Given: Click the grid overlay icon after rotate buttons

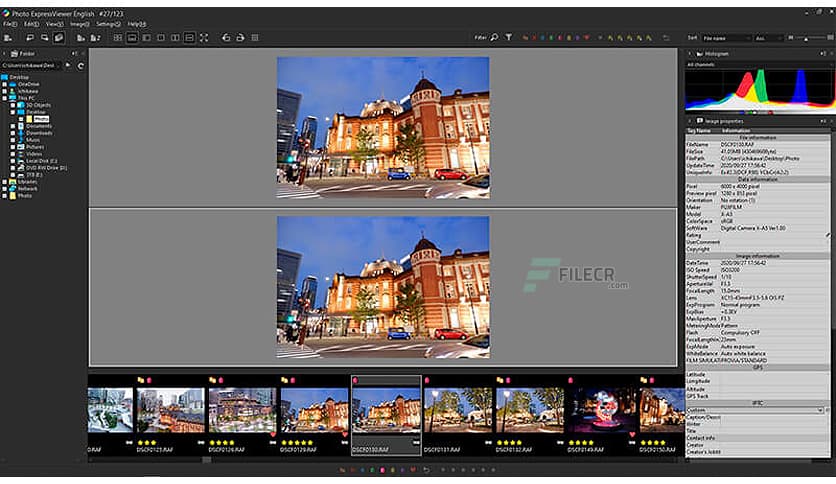Looking at the screenshot, I should (255, 38).
